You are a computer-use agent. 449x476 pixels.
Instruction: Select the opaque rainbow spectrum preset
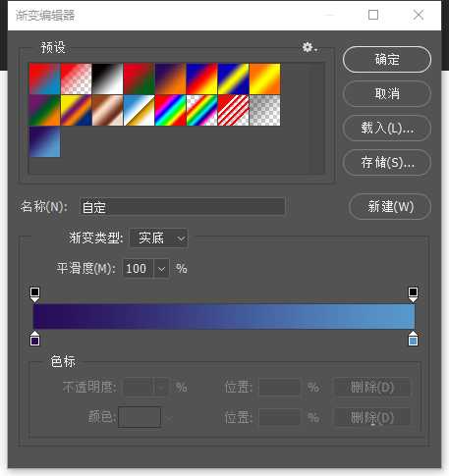[171, 110]
